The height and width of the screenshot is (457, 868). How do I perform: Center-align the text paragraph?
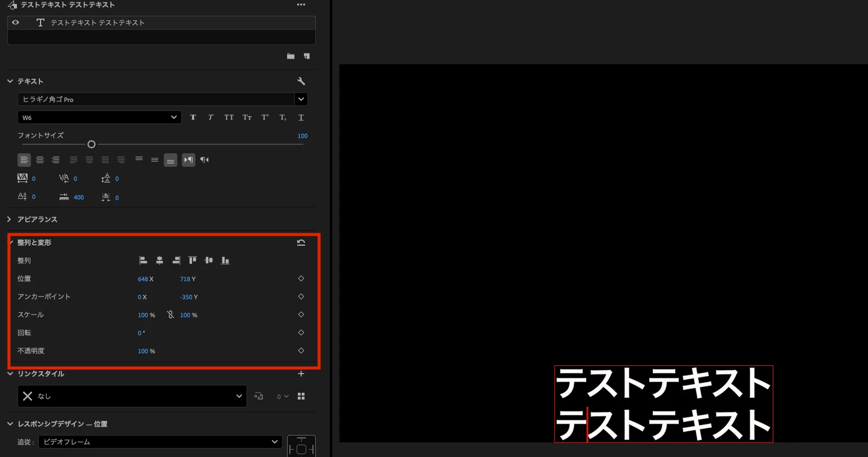(40, 160)
